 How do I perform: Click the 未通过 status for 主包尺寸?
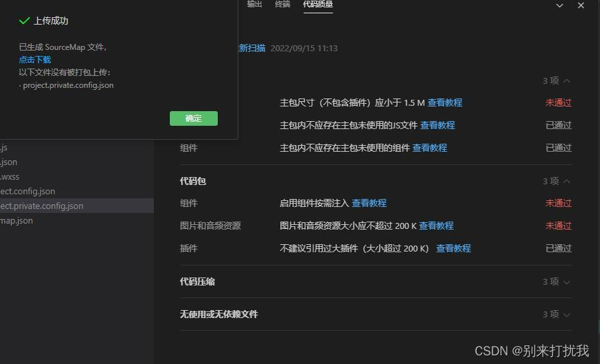[558, 102]
